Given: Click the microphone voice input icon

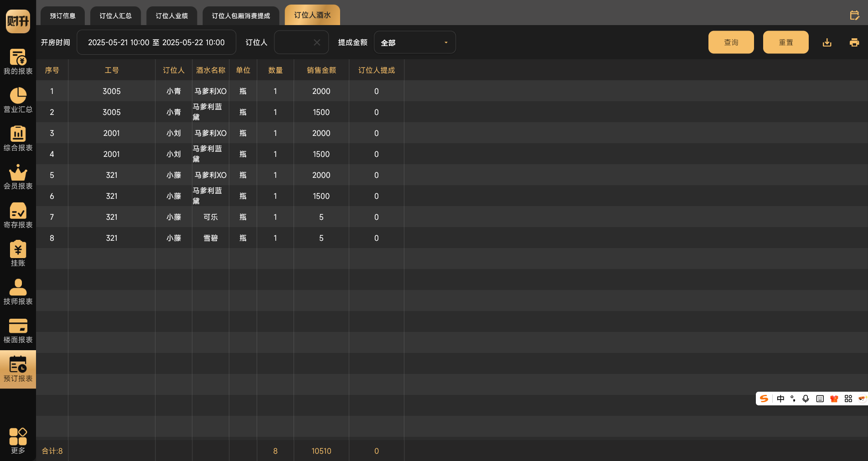Looking at the screenshot, I should click(x=806, y=399).
